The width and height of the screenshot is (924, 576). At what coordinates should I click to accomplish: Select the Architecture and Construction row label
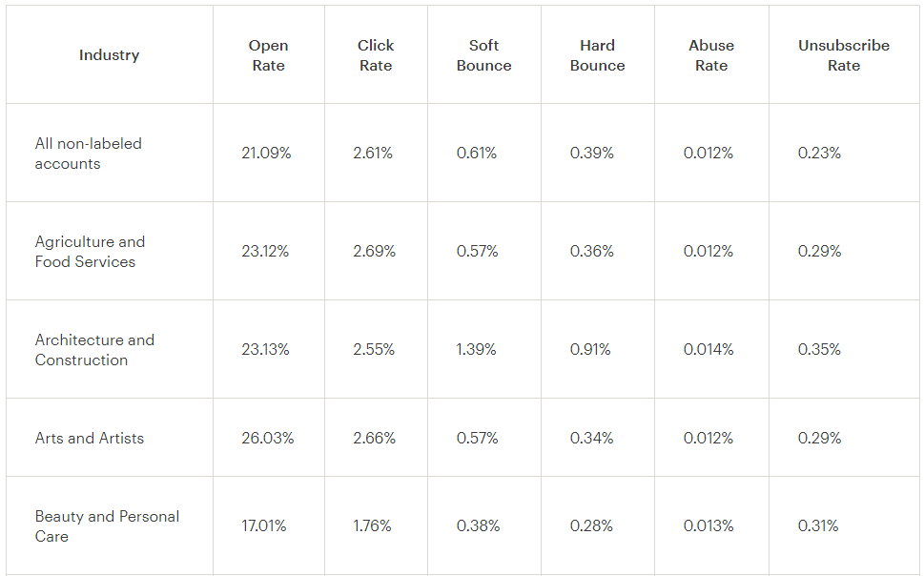[x=94, y=350]
